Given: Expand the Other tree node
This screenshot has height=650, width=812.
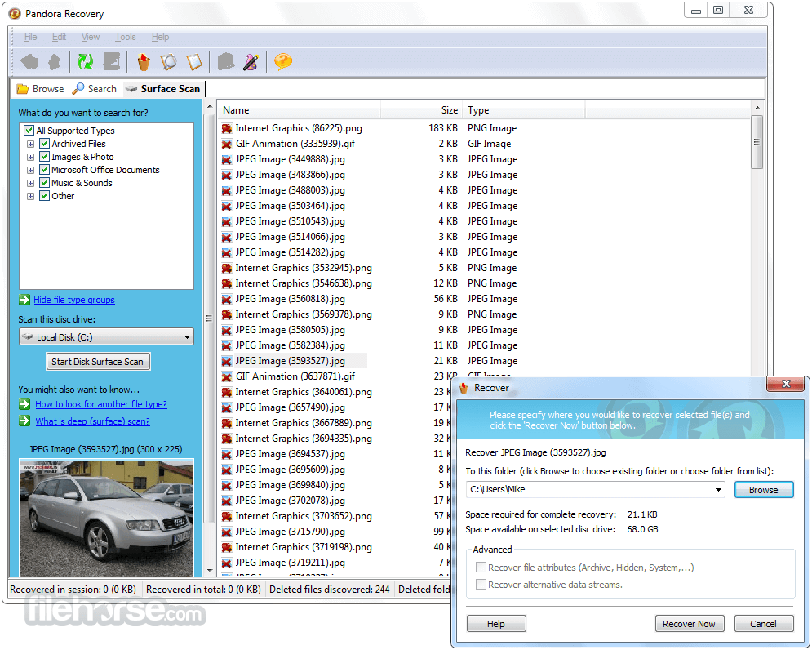Looking at the screenshot, I should [x=30, y=197].
